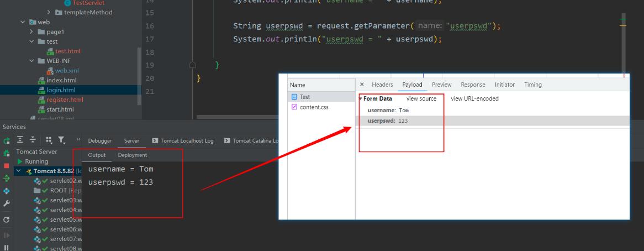Image resolution: width=644 pixels, height=251 pixels.
Task: Open the Group By icon in Services toolbar
Action: coord(49,140)
